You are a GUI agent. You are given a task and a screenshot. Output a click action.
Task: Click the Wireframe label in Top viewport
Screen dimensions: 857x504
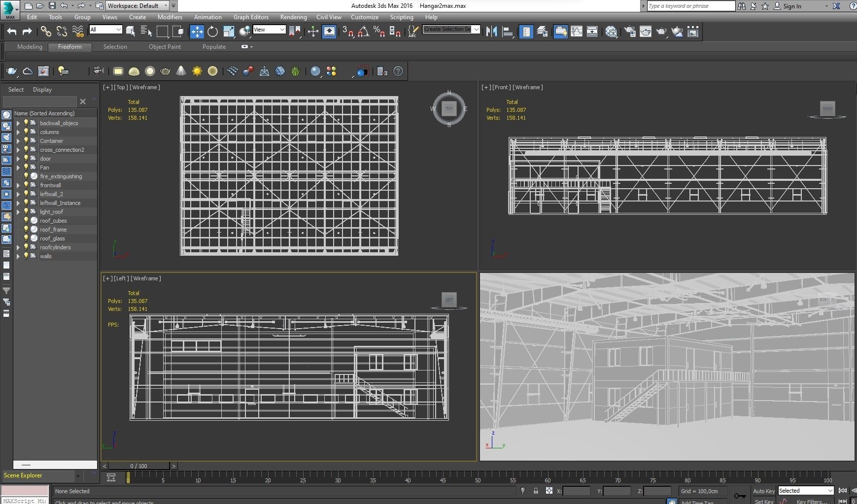pos(145,87)
